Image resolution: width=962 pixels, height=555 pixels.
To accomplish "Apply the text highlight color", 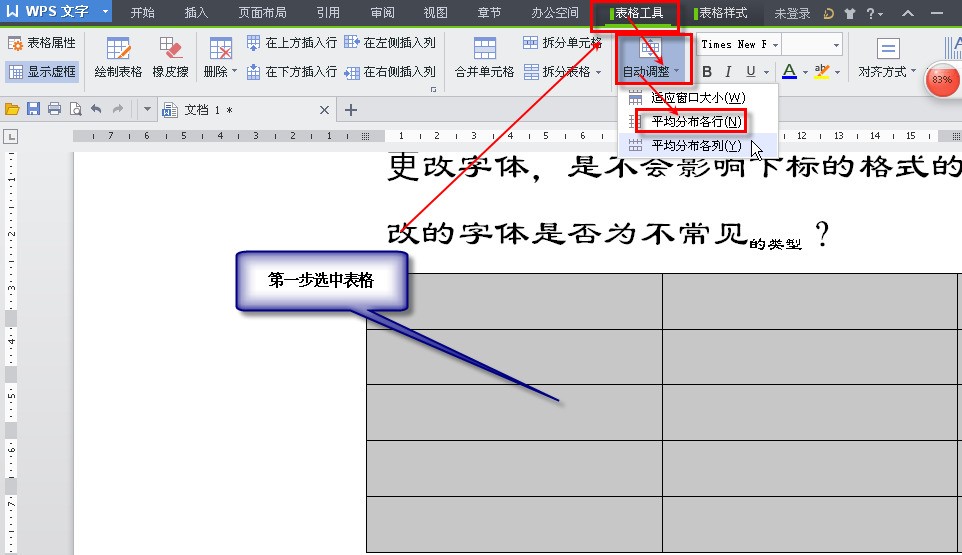I will [822, 72].
